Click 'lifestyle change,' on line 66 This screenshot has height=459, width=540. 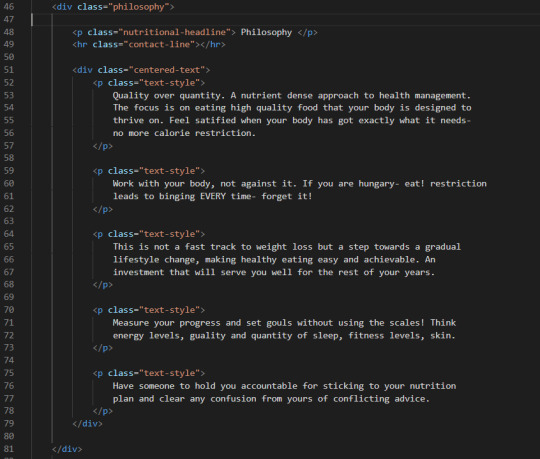[156, 260]
